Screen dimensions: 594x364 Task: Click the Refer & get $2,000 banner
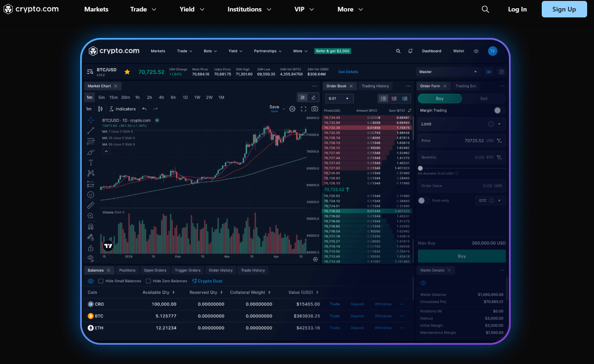coord(332,51)
